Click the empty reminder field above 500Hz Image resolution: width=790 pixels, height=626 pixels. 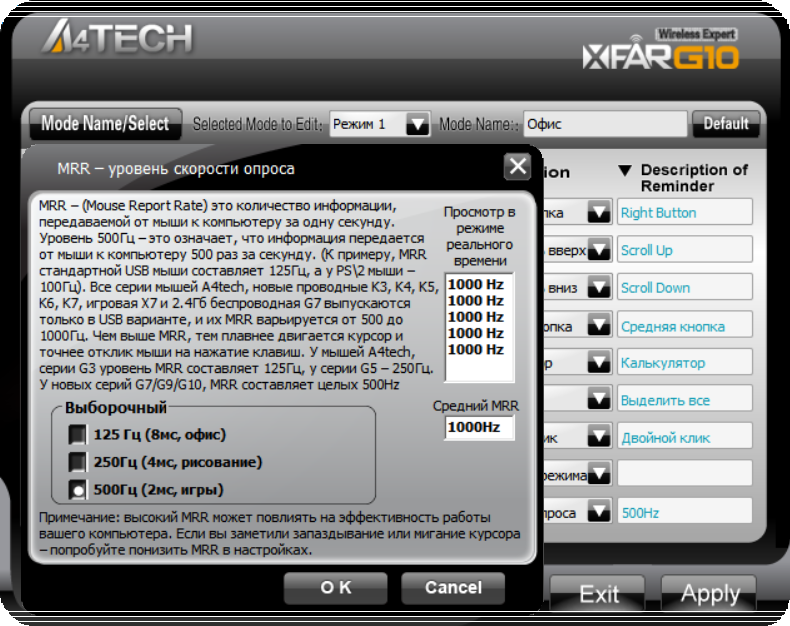[685, 474]
